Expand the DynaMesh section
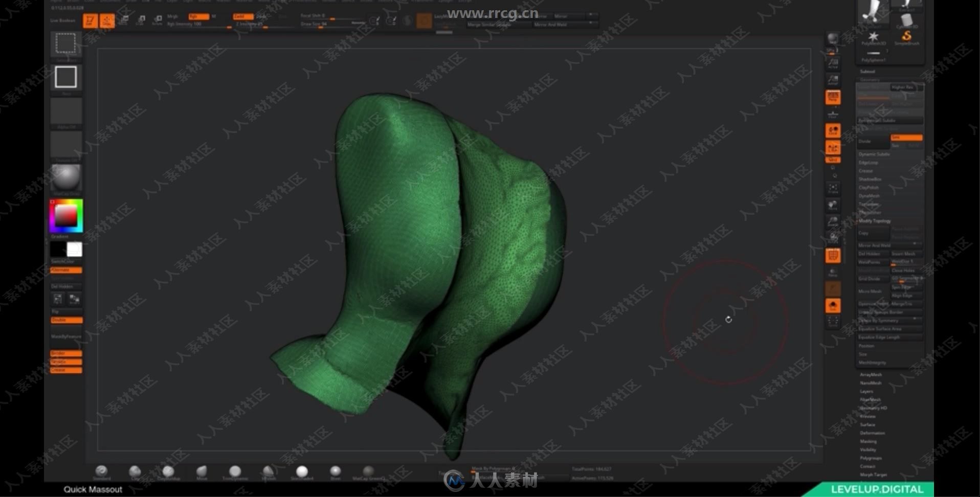This screenshot has height=497, width=980. tap(869, 196)
